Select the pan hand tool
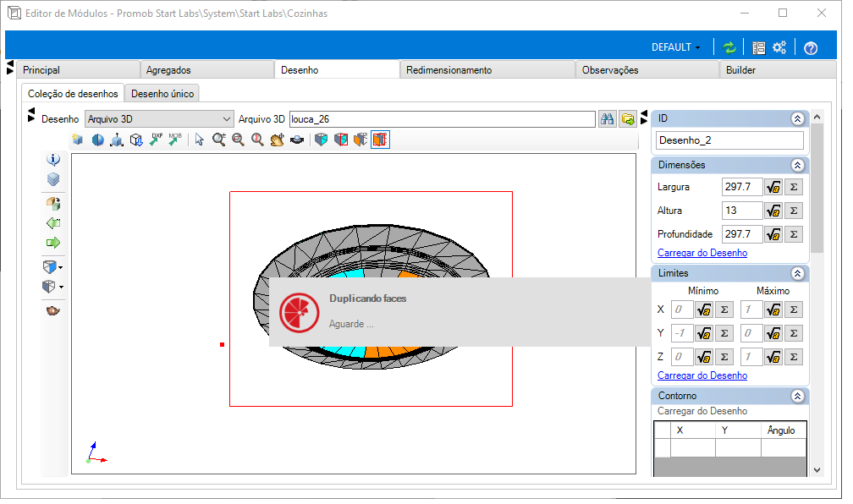 click(278, 140)
